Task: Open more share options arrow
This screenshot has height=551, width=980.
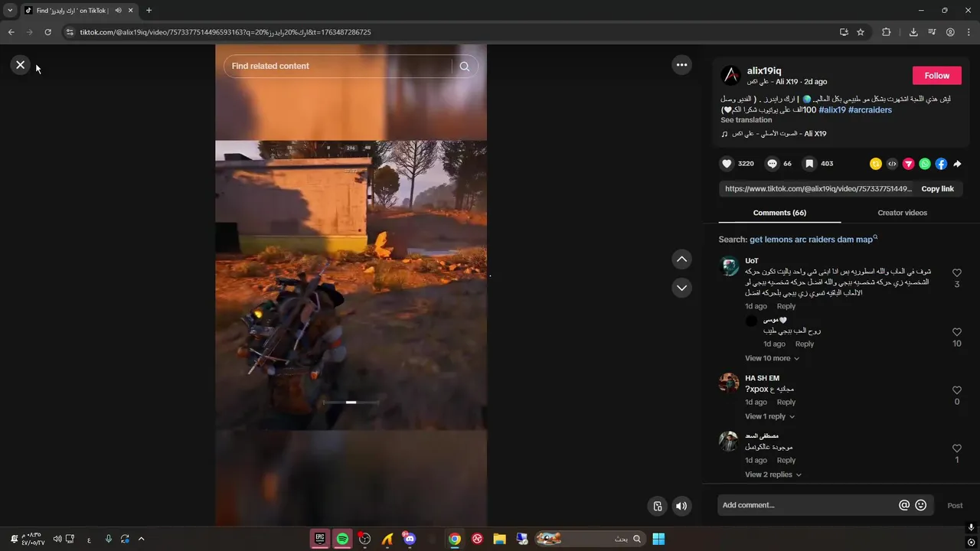Action: (957, 164)
